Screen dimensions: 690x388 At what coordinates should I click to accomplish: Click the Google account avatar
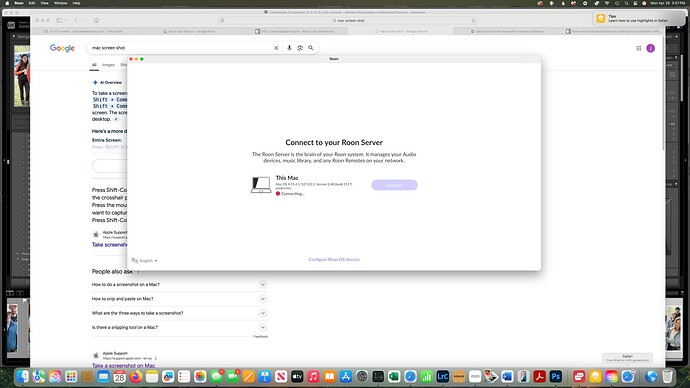pyautogui.click(x=650, y=48)
